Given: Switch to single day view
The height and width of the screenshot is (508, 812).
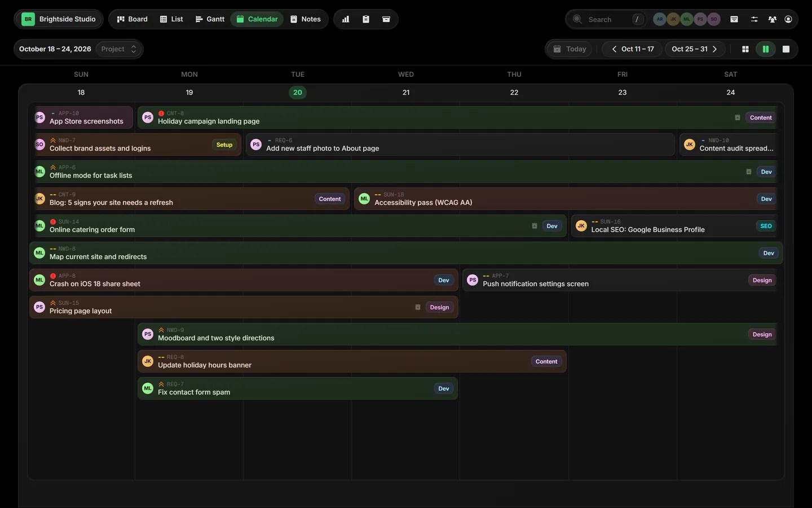Looking at the screenshot, I should coord(786,49).
